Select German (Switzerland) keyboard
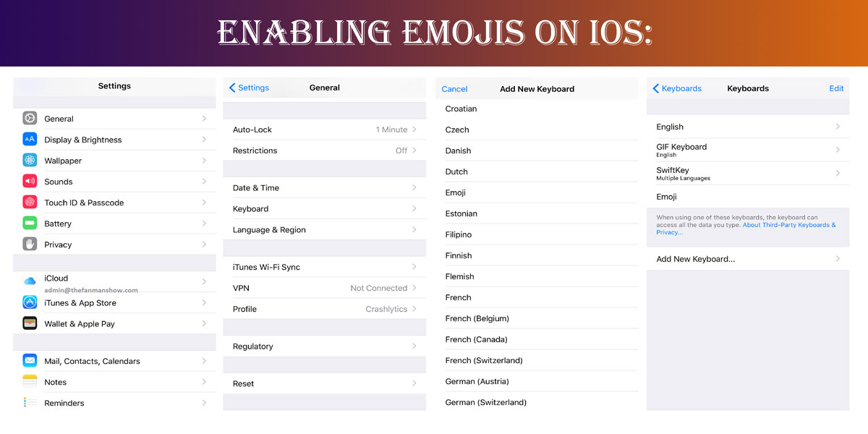 [x=537, y=402]
